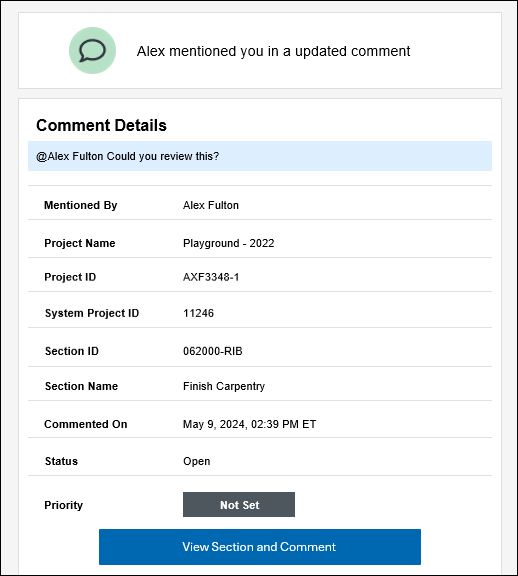This screenshot has height=576, width=518.
Task: Select the Project ID AXF3348-1
Action: (x=211, y=277)
